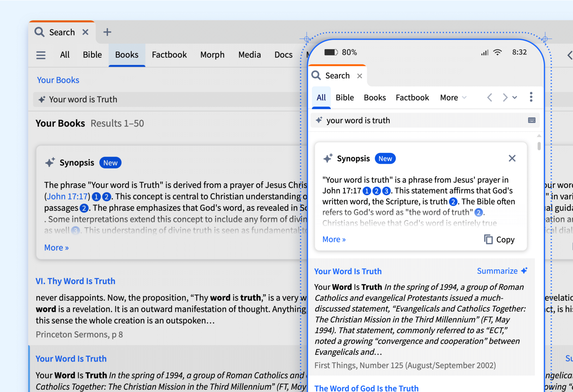Screen dimensions: 573x392
Task: Switch to the Media tab
Action: [250, 55]
